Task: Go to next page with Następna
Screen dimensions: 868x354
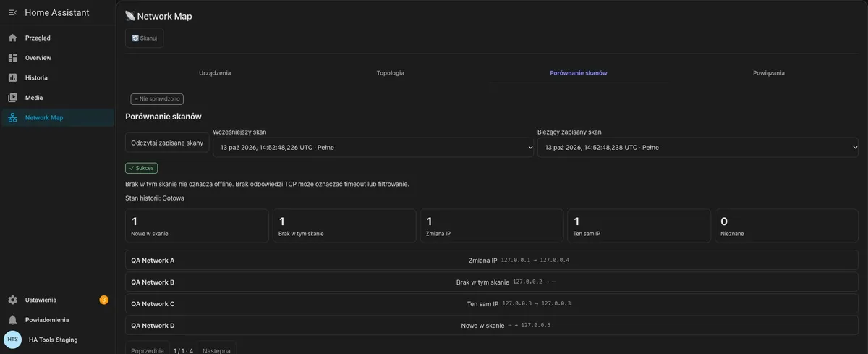Action: pos(217,350)
